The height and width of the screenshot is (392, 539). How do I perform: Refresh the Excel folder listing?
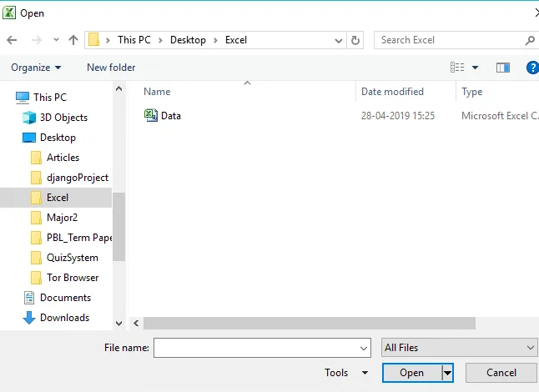coord(355,40)
